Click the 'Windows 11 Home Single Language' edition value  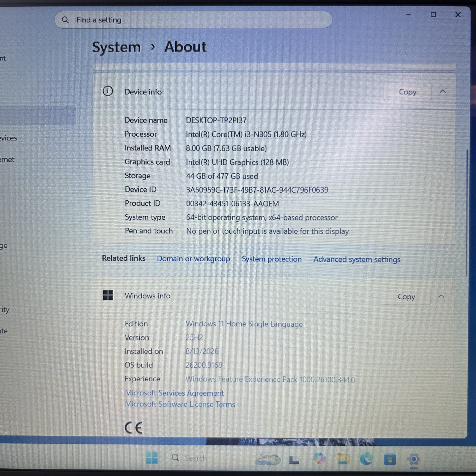pos(244,324)
